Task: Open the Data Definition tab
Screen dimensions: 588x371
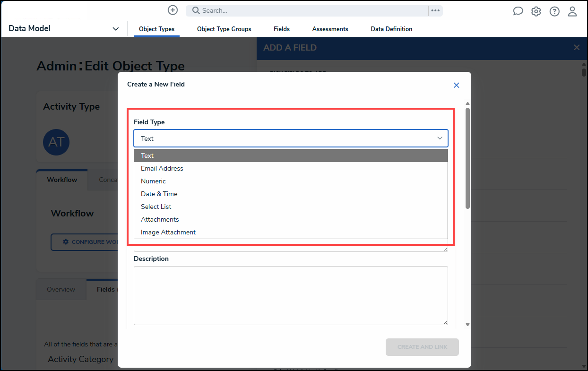Action: (x=391, y=29)
